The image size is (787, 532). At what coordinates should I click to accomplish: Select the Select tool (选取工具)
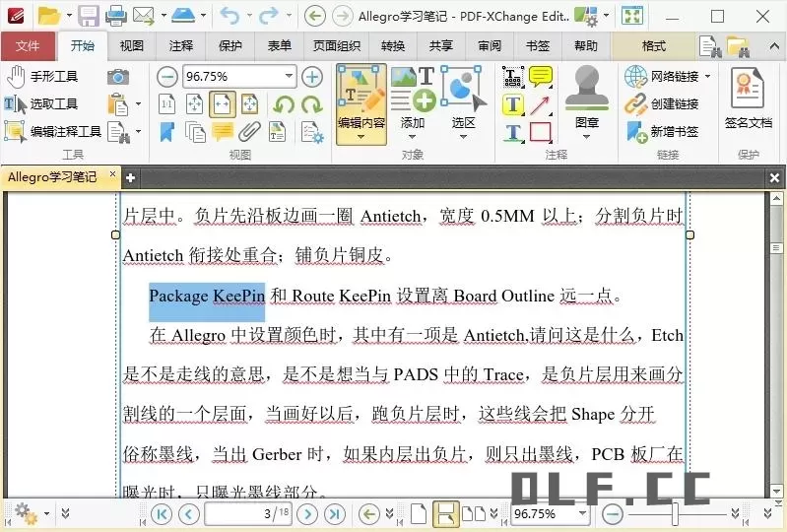pos(41,103)
